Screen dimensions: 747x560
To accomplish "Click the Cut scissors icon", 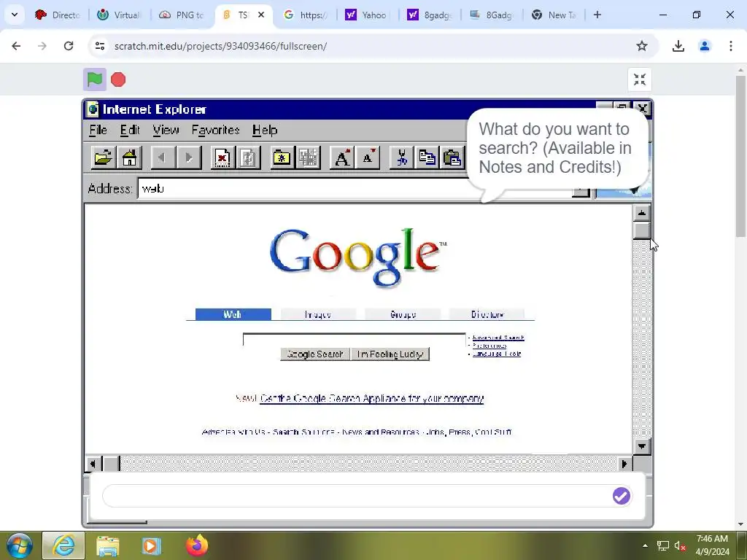I will [x=401, y=157].
